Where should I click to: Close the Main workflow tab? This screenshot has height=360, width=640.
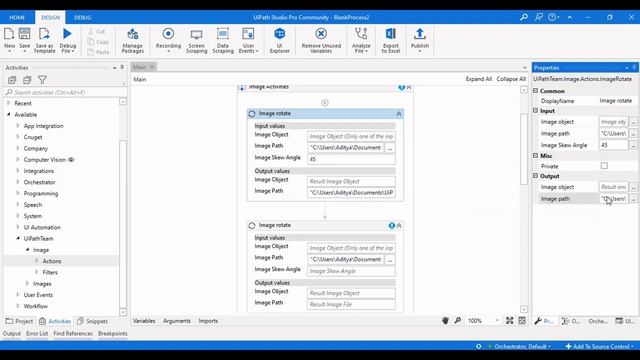[152, 67]
